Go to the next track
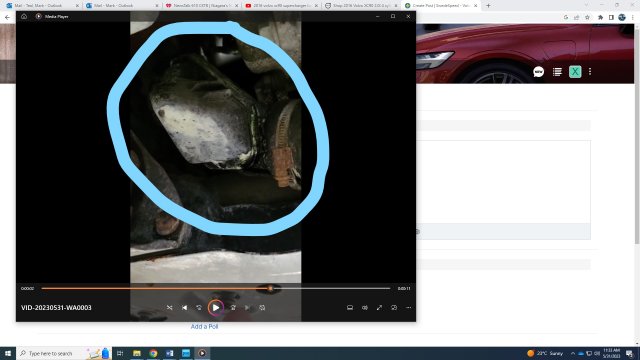Screen dimensions: 640x360 point(247,308)
